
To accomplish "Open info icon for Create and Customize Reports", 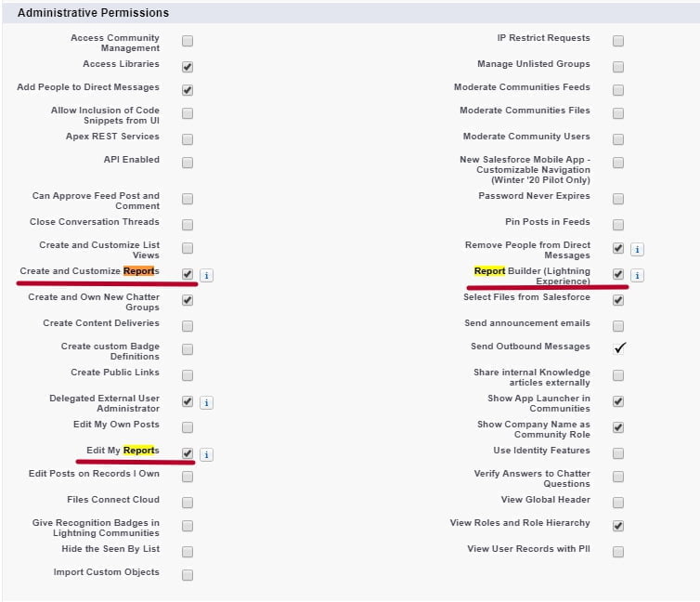I will pyautogui.click(x=206, y=276).
